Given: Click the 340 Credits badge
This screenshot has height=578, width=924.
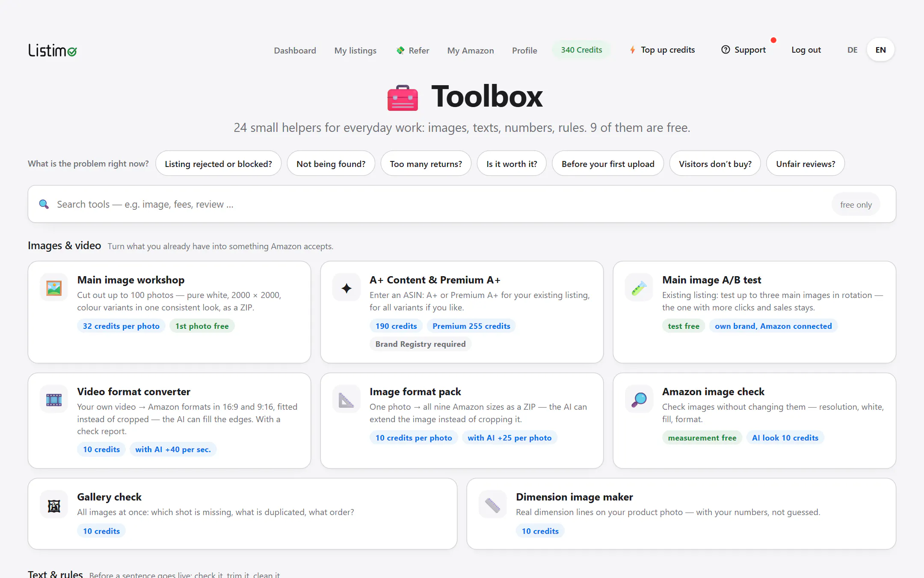Looking at the screenshot, I should point(581,50).
